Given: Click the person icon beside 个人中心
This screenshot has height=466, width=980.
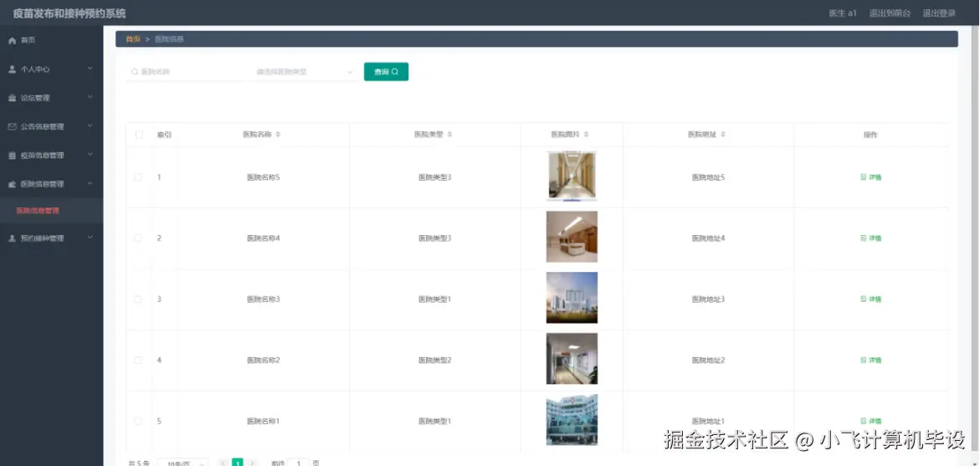Looking at the screenshot, I should 12,69.
